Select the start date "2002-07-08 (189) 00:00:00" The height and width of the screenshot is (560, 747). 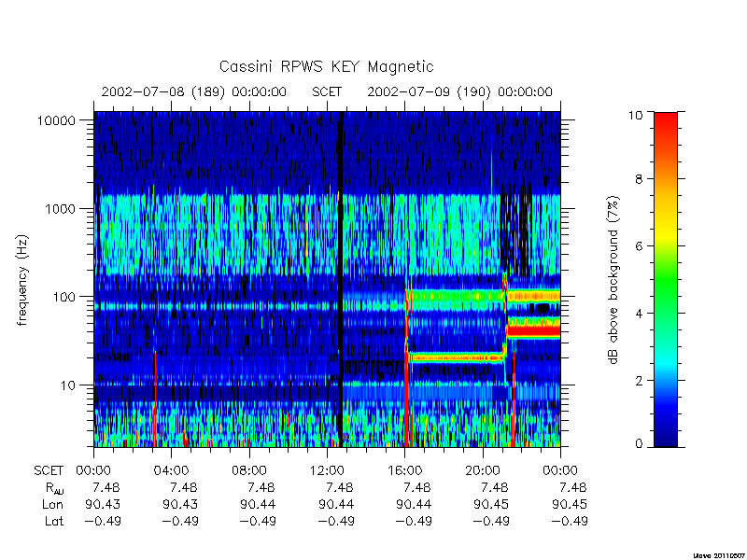click(194, 91)
